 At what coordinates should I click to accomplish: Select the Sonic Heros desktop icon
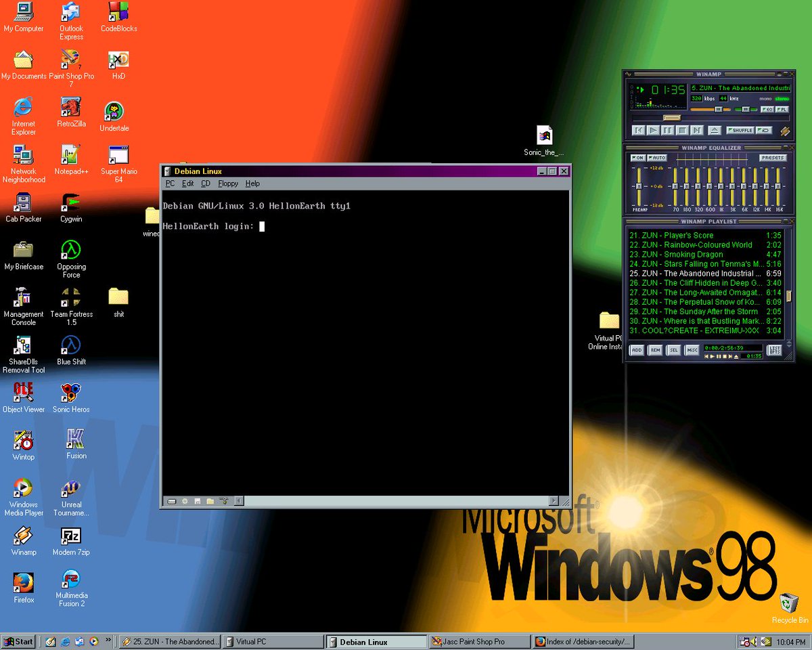(71, 397)
